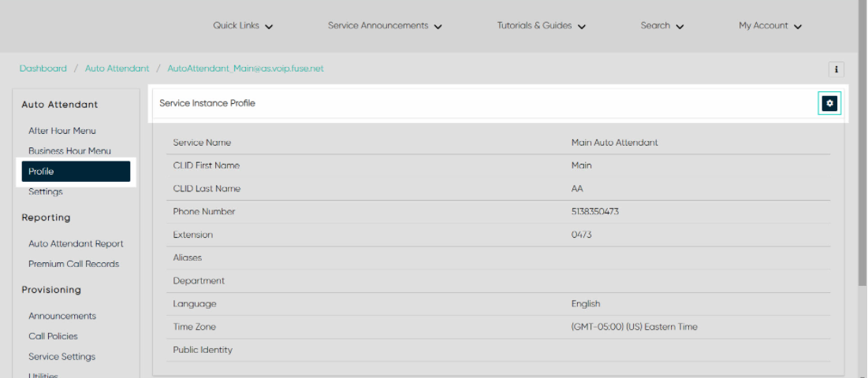Image resolution: width=868 pixels, height=378 pixels.
Task: Expand Tutorials & Guides menu
Action: pos(542,26)
